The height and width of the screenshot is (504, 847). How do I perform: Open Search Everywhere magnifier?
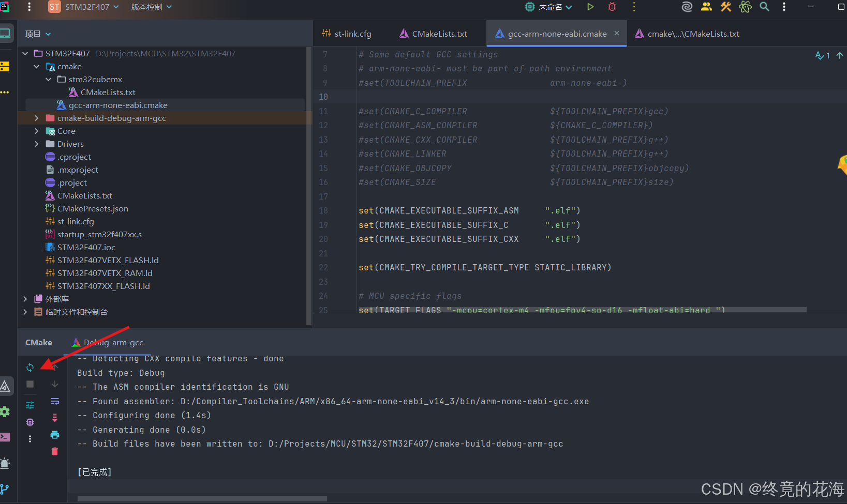(764, 7)
